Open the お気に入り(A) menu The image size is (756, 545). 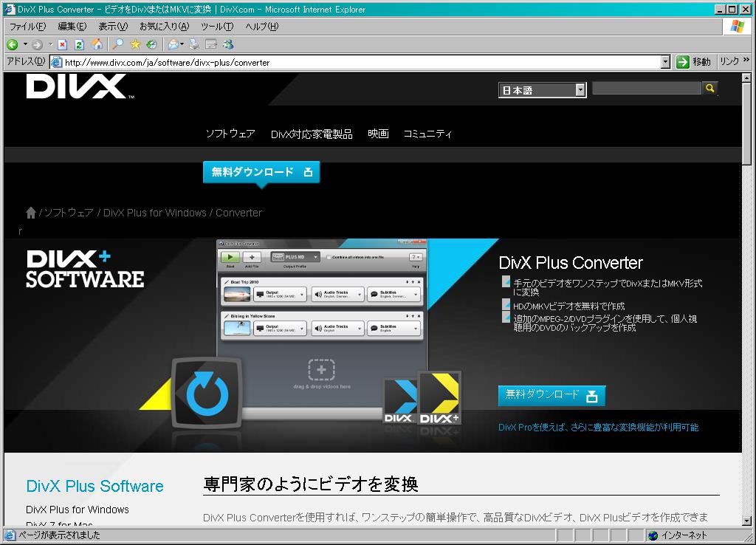point(164,27)
